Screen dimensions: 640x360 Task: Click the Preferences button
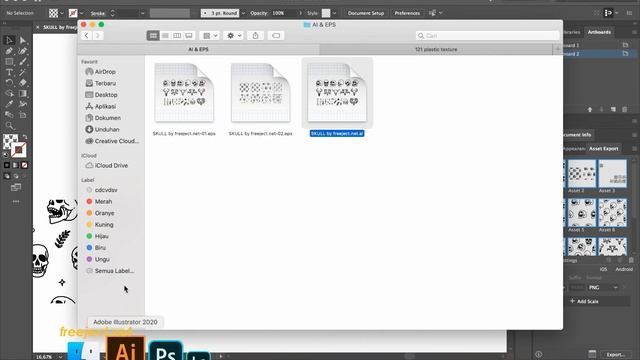pos(407,13)
